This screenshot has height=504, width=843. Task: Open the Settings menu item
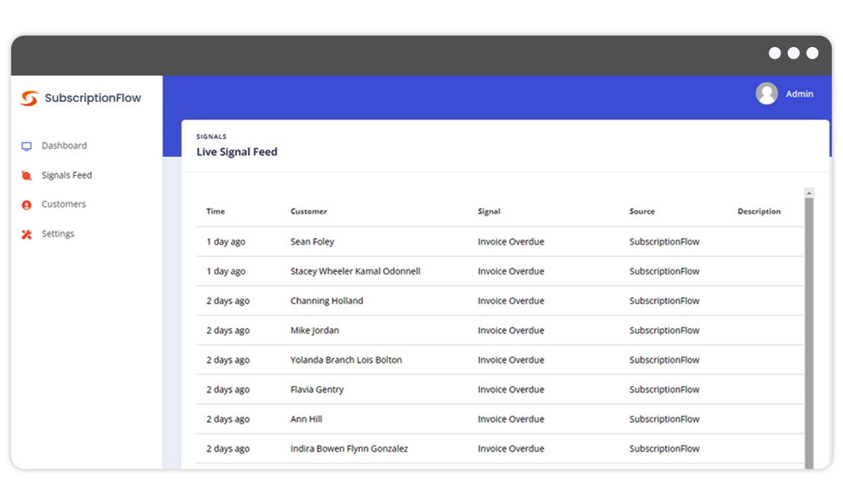(x=58, y=233)
